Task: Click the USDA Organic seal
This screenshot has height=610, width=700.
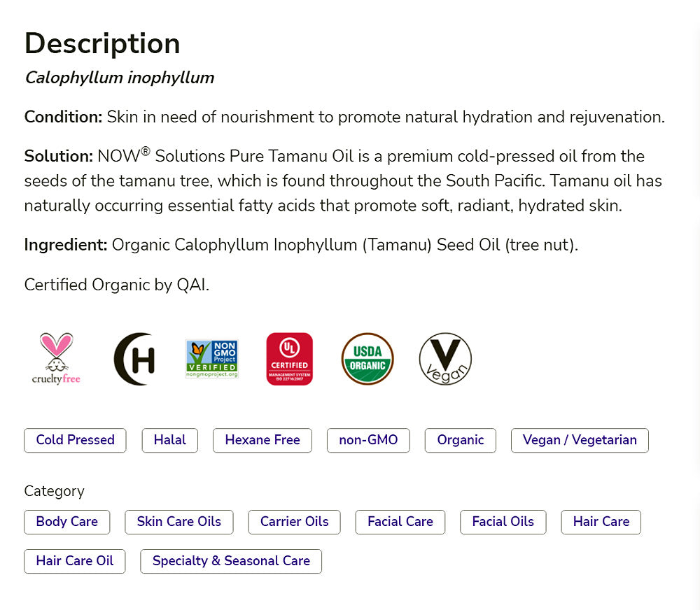Action: [367, 359]
